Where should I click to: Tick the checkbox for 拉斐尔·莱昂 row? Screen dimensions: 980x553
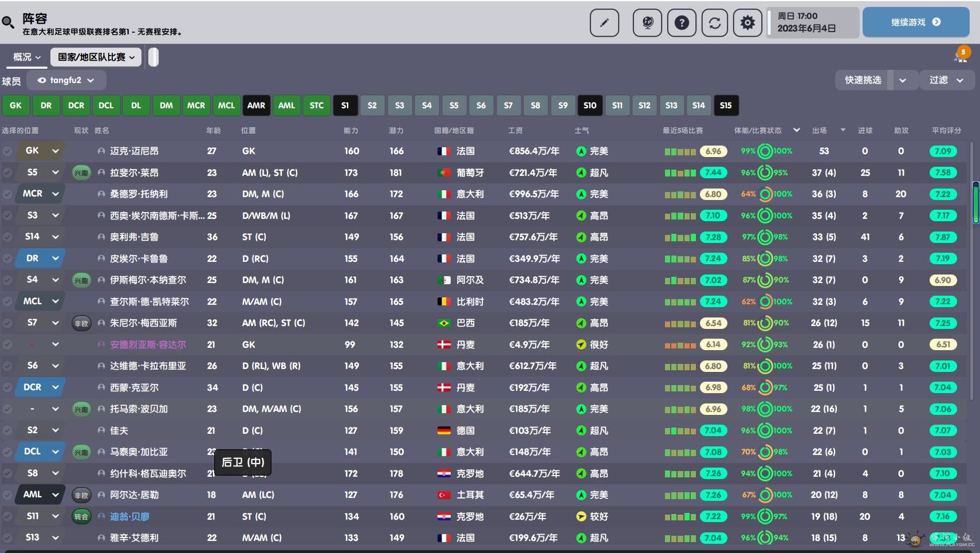pos(7,172)
